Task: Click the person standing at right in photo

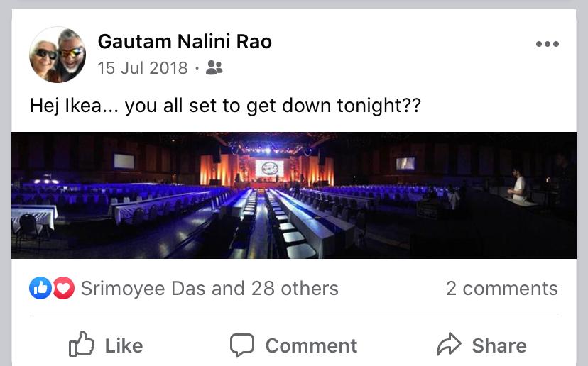Action: pos(518,184)
